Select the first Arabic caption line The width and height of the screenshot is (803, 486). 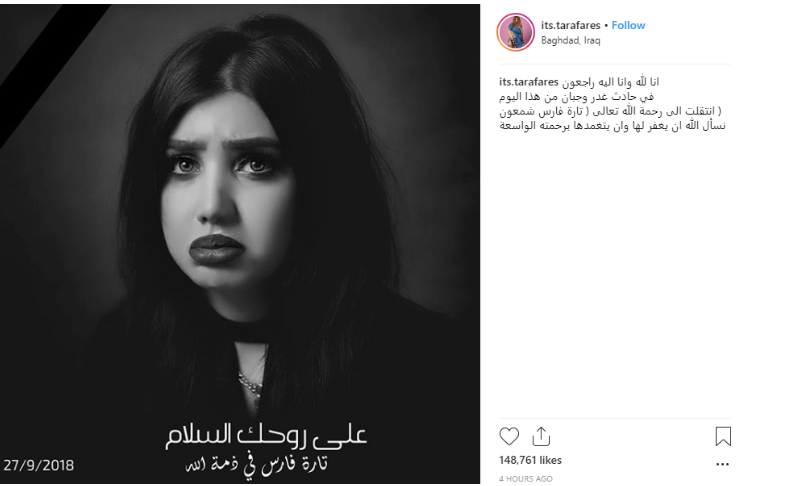(x=610, y=82)
